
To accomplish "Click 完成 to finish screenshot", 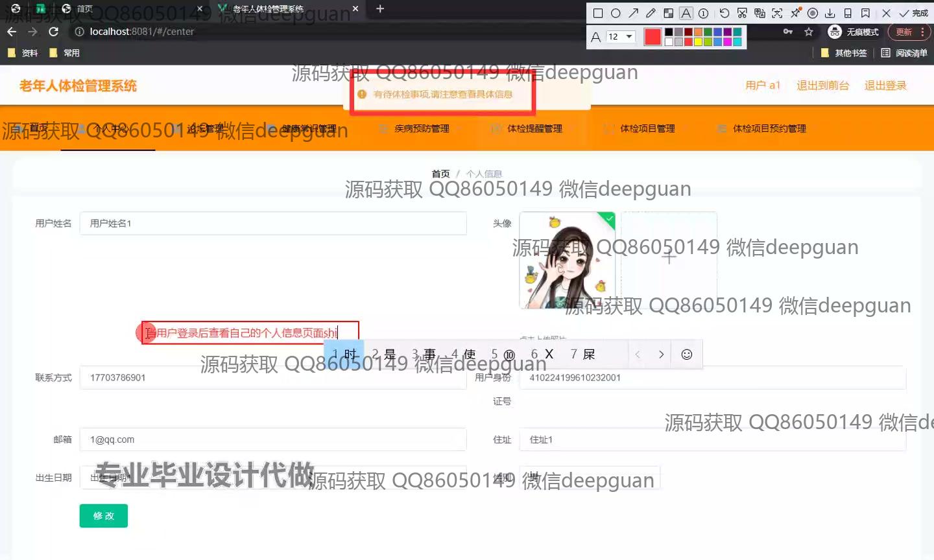I will point(914,13).
